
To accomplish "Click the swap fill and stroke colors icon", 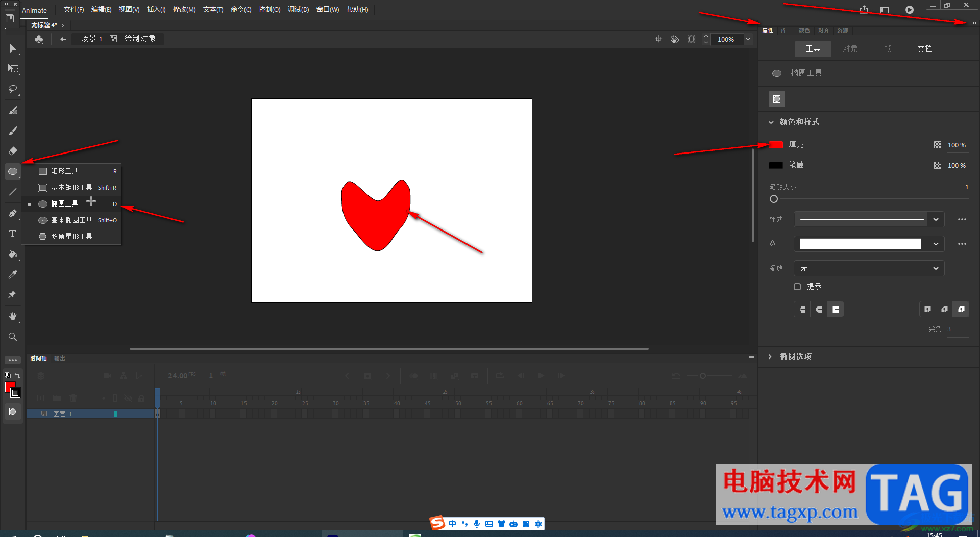I will tap(17, 375).
